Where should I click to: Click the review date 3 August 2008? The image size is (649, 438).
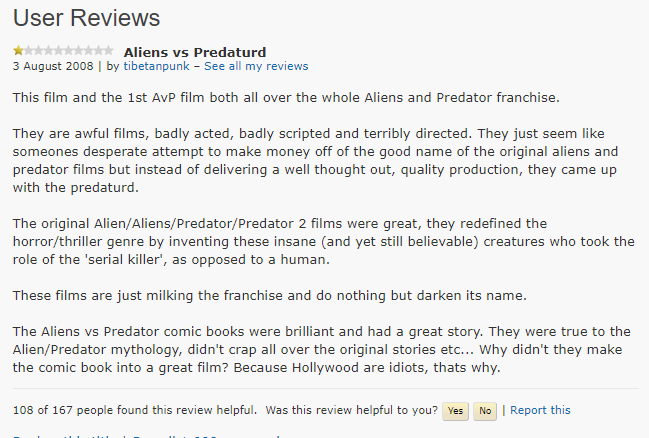(x=53, y=66)
